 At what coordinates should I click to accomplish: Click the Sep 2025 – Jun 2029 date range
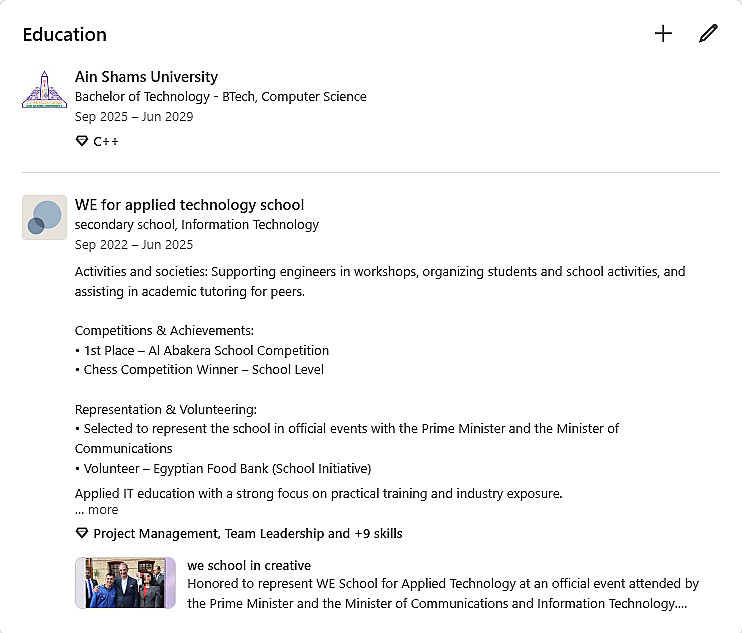134,116
